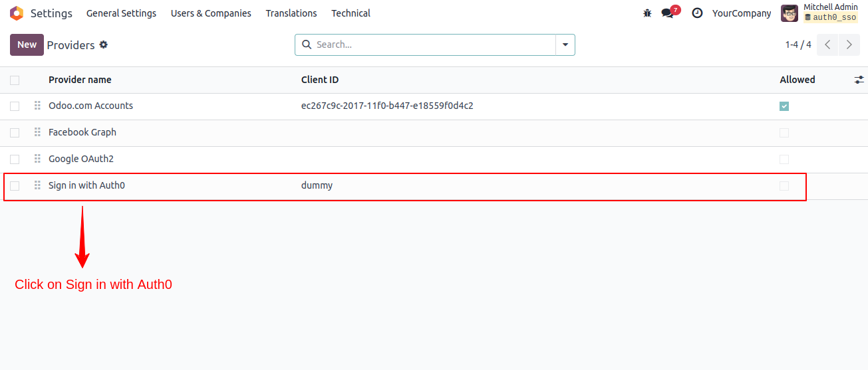Screen dimensions: 868x370
Task: Open the Odoo.com Accounts provider
Action: [90, 106]
